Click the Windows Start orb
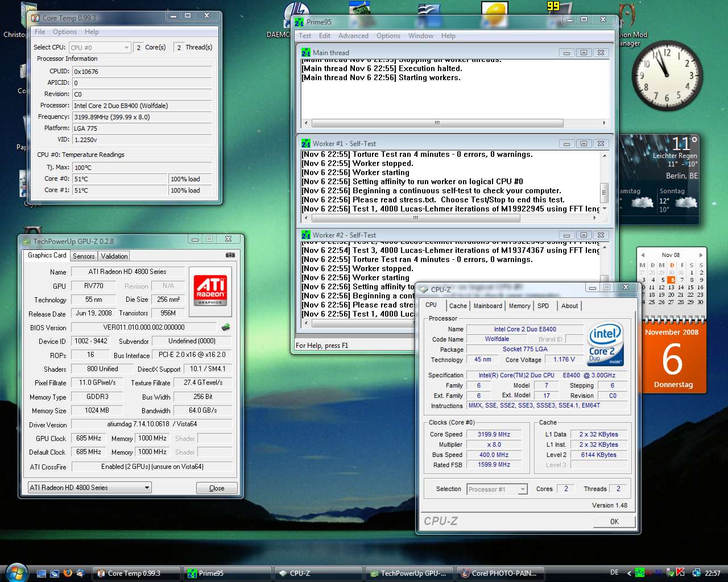 15,572
